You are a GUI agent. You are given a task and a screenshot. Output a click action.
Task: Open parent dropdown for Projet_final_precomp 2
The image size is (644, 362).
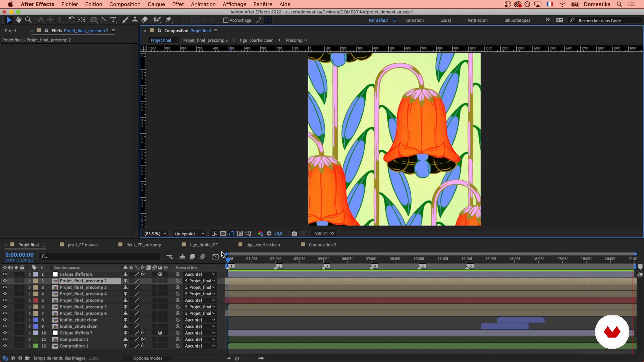click(x=200, y=281)
